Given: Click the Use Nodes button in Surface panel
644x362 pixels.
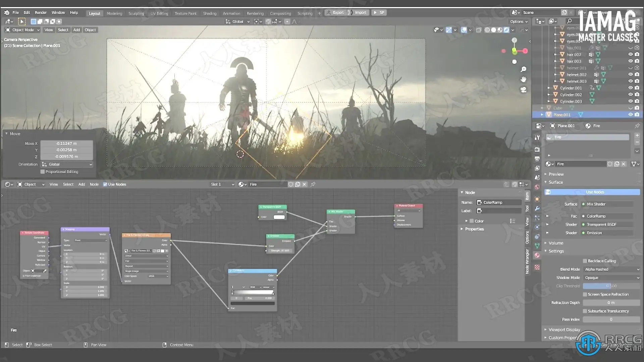Looking at the screenshot, I should [x=594, y=192].
